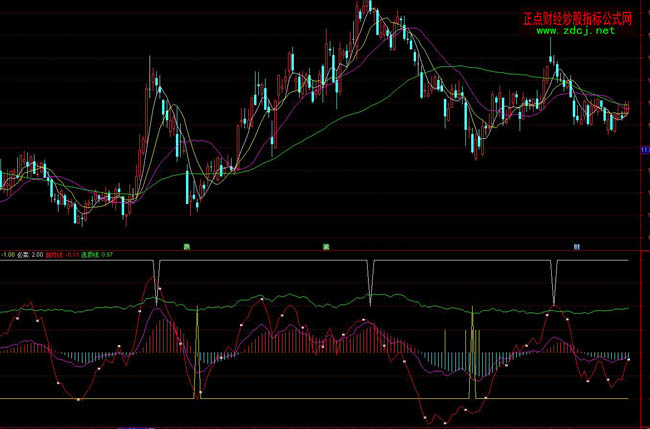Click the first white sell-signal downward spike
This screenshot has height=429, width=650.
(156, 285)
